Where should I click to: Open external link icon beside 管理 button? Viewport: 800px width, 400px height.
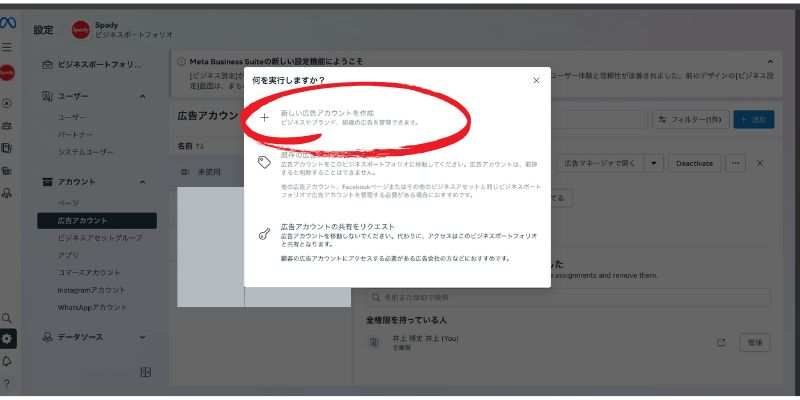coord(721,343)
